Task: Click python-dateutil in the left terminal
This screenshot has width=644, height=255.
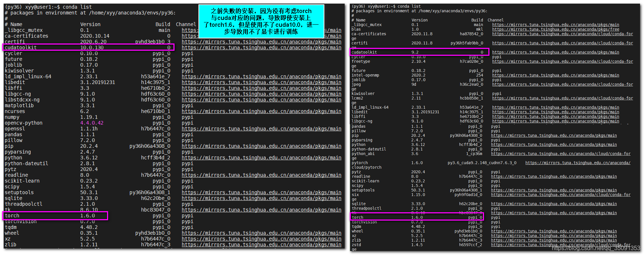Action: pyautogui.click(x=26, y=163)
